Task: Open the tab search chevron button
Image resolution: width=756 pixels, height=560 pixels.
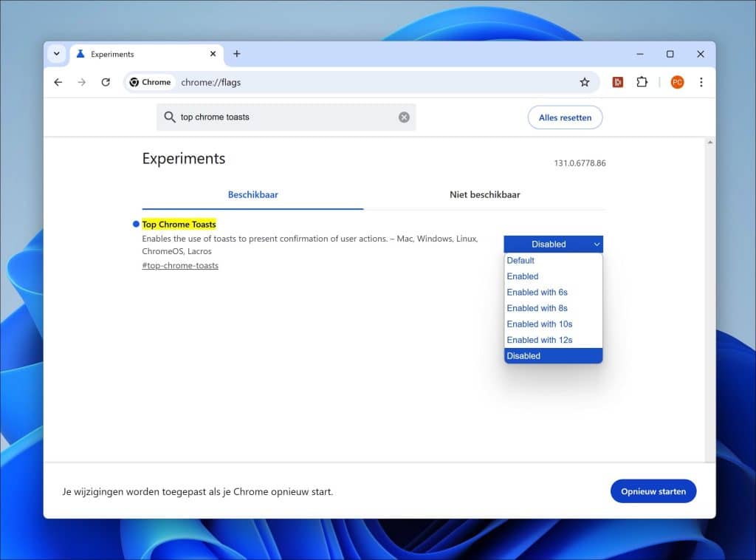Action: (56, 53)
